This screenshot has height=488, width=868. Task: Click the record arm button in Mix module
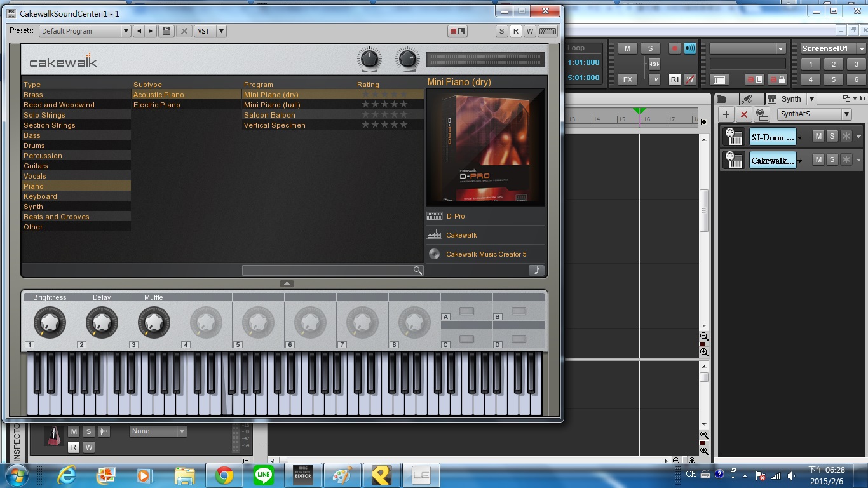(674, 49)
